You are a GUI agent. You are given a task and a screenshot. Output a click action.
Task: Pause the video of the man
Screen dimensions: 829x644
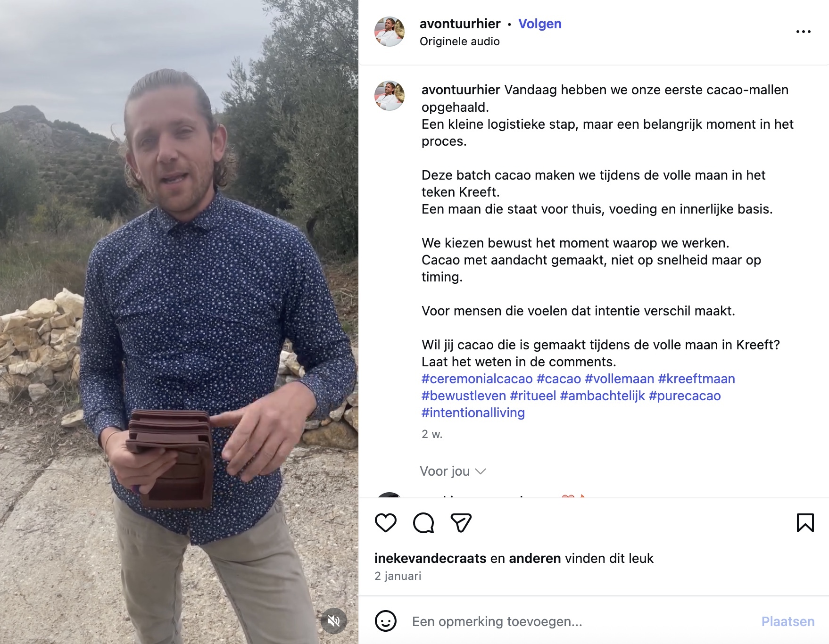(x=179, y=322)
